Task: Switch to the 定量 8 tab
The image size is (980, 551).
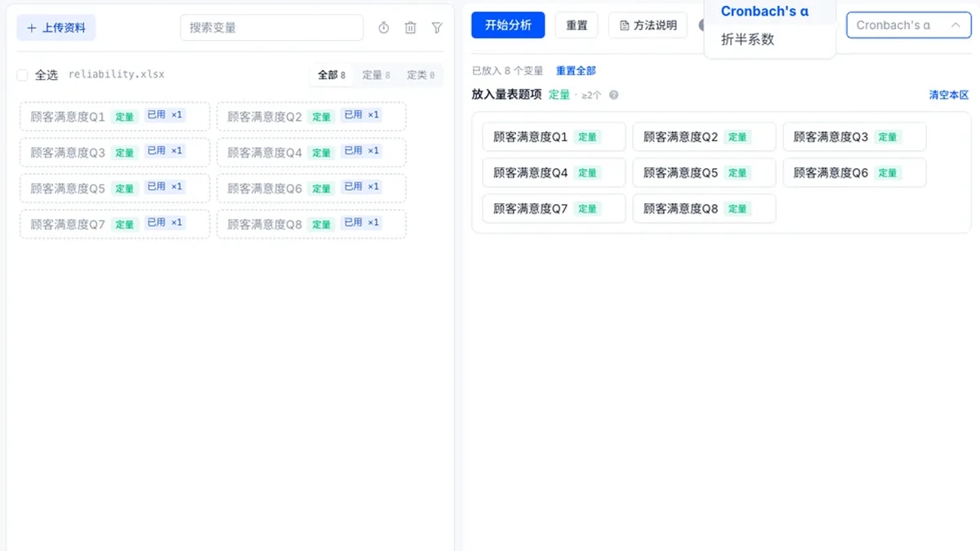Action: (376, 75)
